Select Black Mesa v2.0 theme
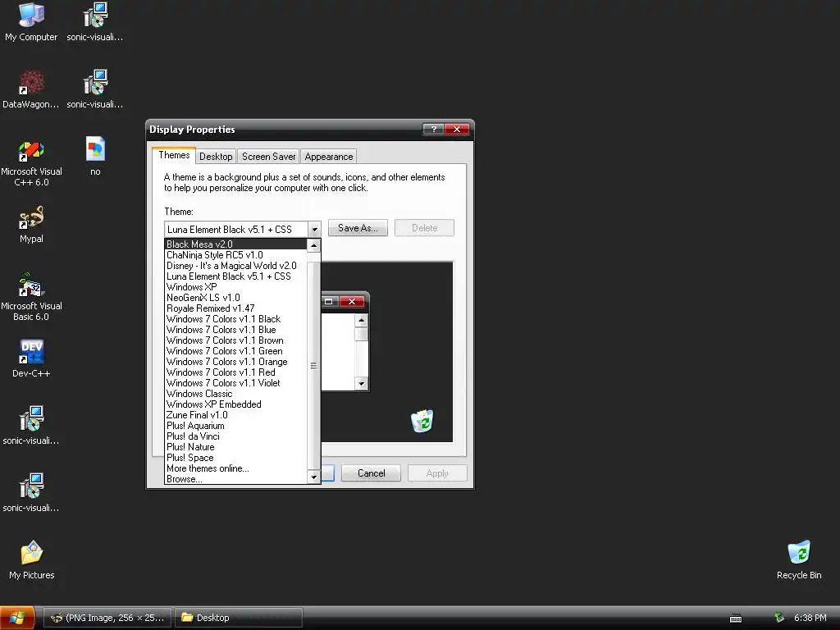The height and width of the screenshot is (630, 840). click(x=235, y=244)
